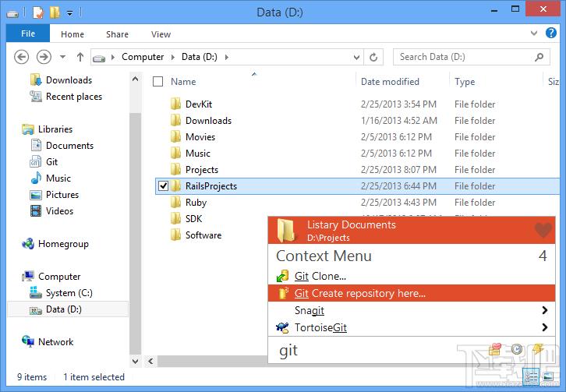Click the heart favorite icon in Listary
Image resolution: width=566 pixels, height=392 pixels.
click(x=543, y=230)
